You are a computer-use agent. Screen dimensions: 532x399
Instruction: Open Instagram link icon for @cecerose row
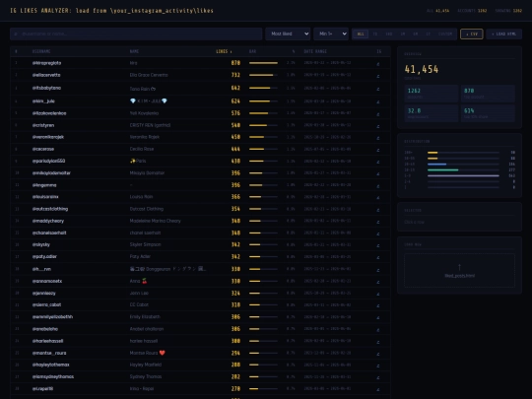tap(378, 150)
